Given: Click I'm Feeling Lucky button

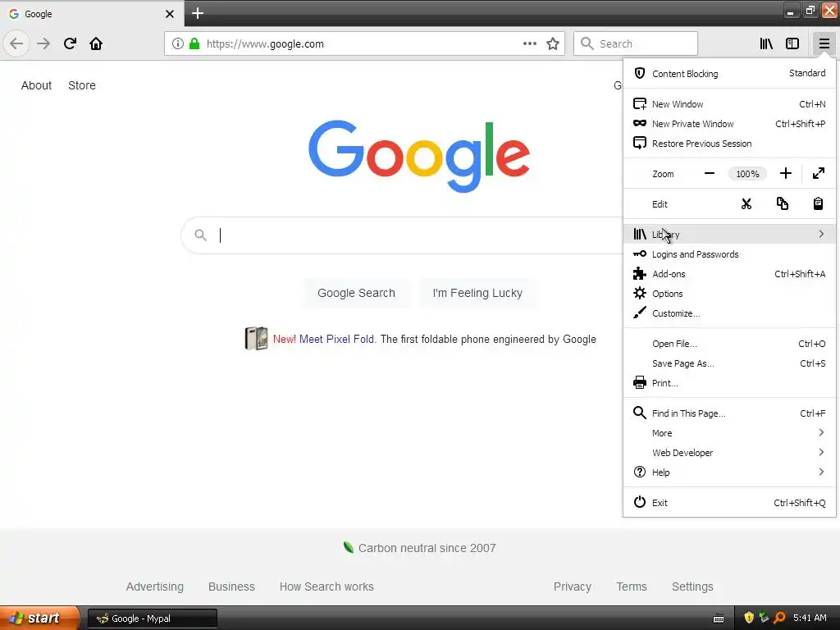Looking at the screenshot, I should click(477, 293).
